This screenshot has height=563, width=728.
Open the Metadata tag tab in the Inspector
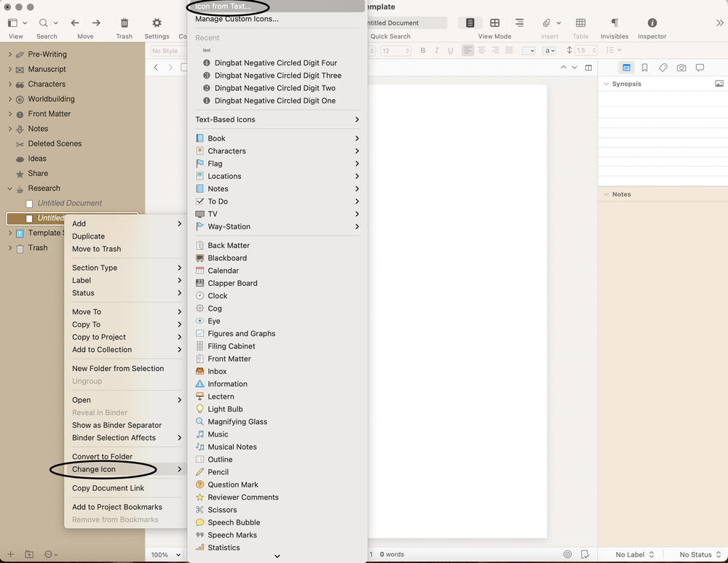pyautogui.click(x=662, y=66)
